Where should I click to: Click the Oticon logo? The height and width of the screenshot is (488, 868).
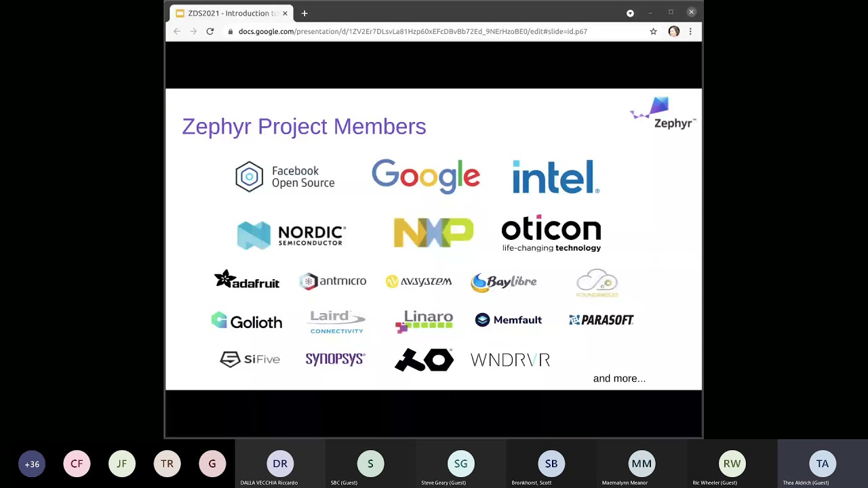coord(551,234)
